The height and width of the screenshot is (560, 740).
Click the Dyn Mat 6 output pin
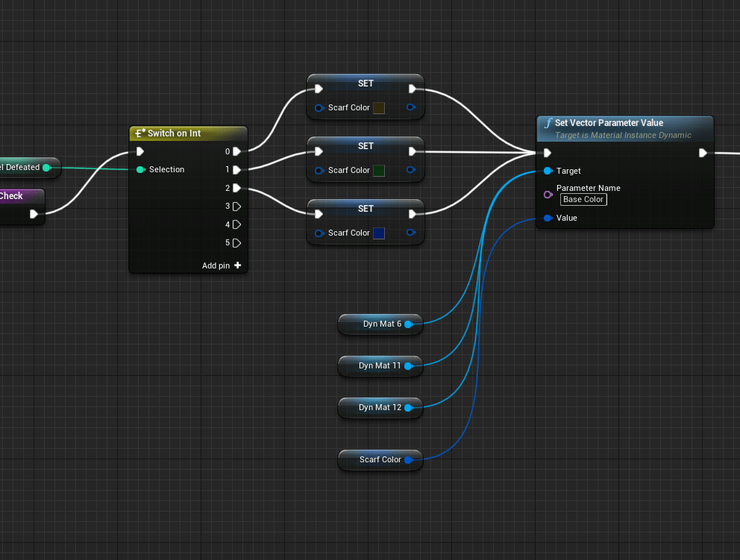click(x=408, y=324)
